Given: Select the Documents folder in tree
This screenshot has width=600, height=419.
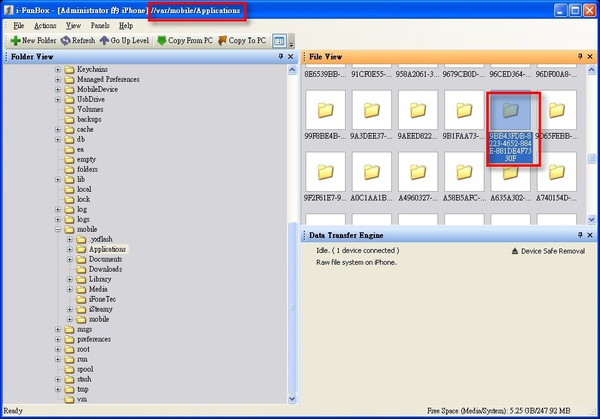Looking at the screenshot, I should [105, 259].
